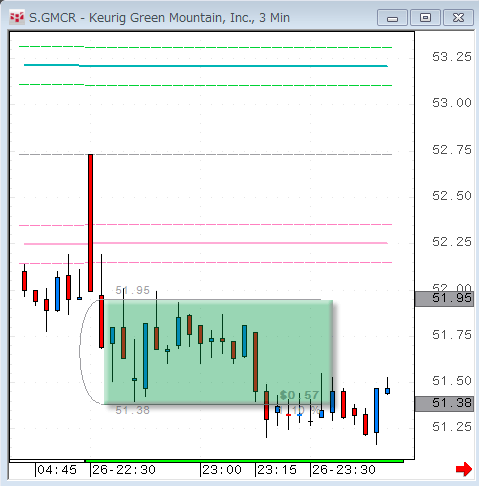Image resolution: width=479 pixels, height=486 pixels.
Task: Maximize the S.GMCR chart window
Action: (x=425, y=18)
